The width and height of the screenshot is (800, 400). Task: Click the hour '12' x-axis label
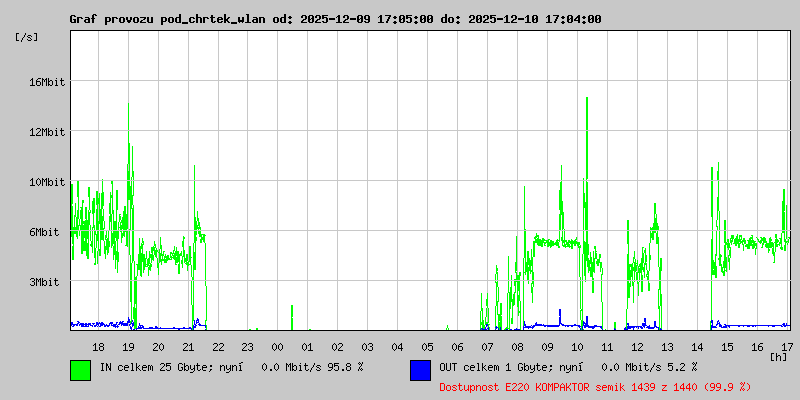637,347
